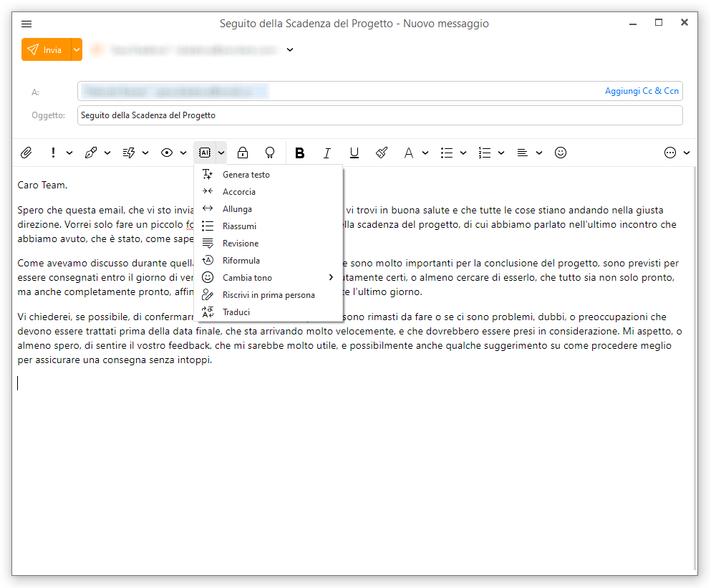This screenshot has width=711, height=588.
Task: Clear formatting with brush icon
Action: 382,153
